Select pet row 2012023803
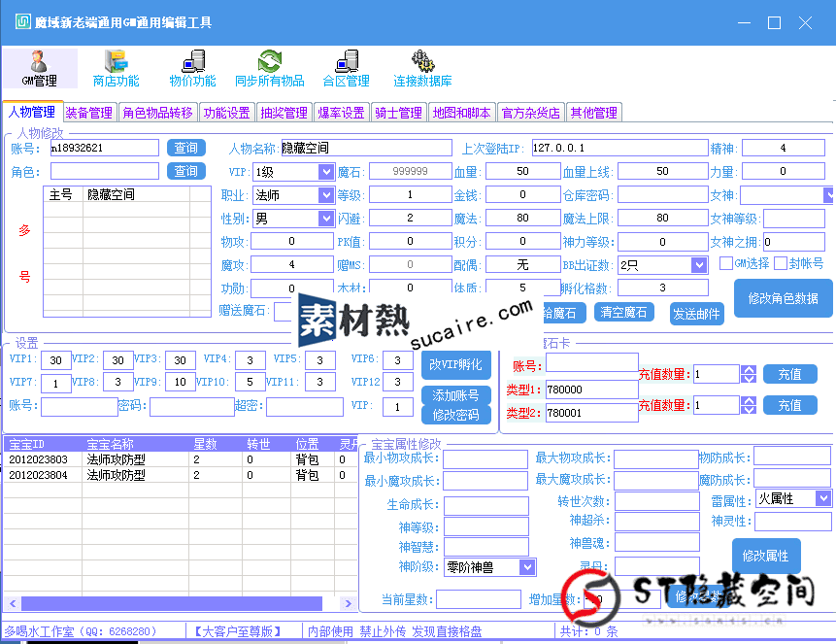836x644 pixels. [x=180, y=459]
